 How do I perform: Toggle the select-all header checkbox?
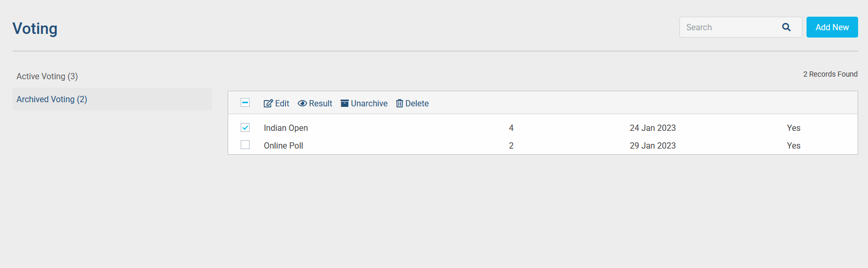pos(245,103)
